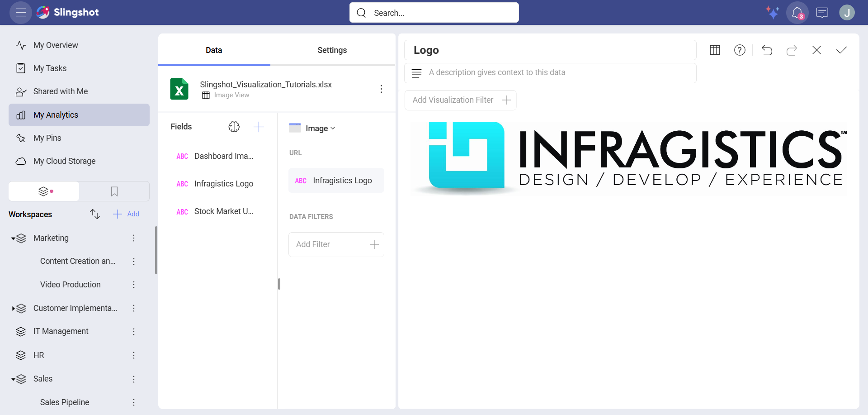Click the description text field

point(550,73)
